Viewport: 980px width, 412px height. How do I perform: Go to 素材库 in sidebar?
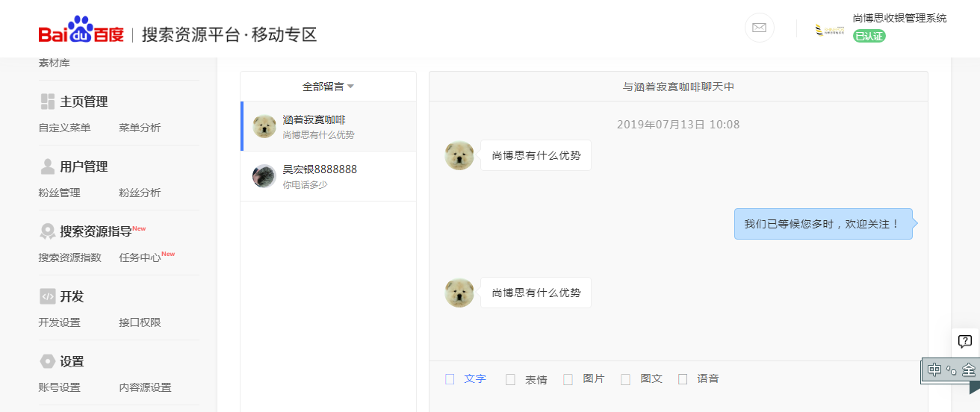[x=55, y=63]
